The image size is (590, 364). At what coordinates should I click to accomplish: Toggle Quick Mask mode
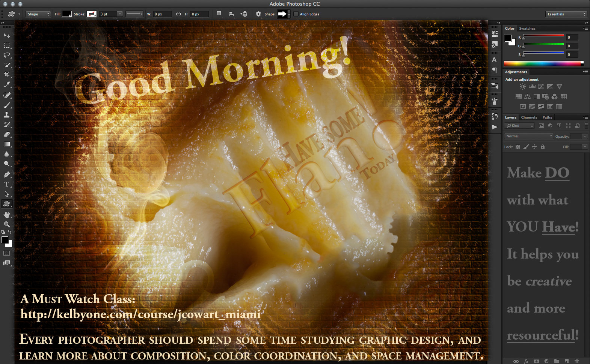point(6,253)
